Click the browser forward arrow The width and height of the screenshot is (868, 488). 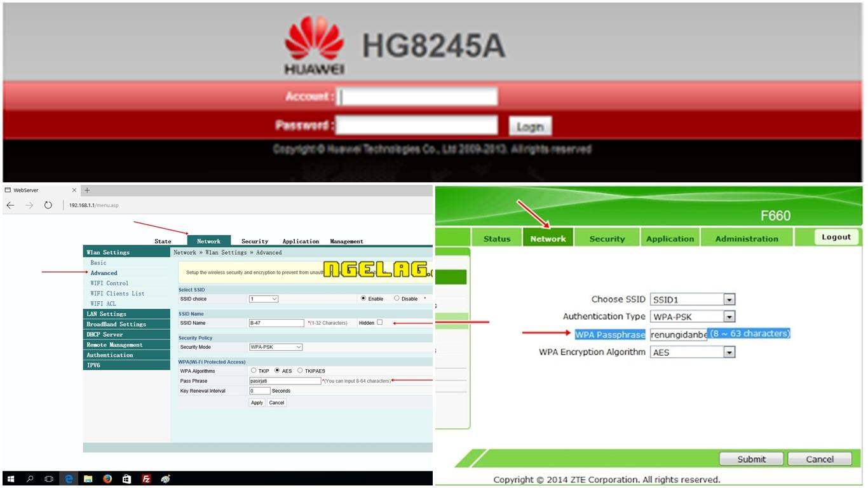pos(29,205)
